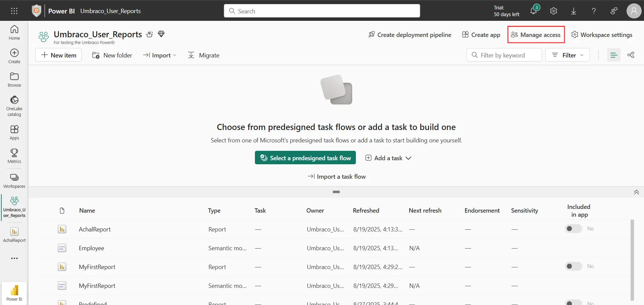Switch to list view icon
The width and height of the screenshot is (644, 305).
pyautogui.click(x=613, y=55)
